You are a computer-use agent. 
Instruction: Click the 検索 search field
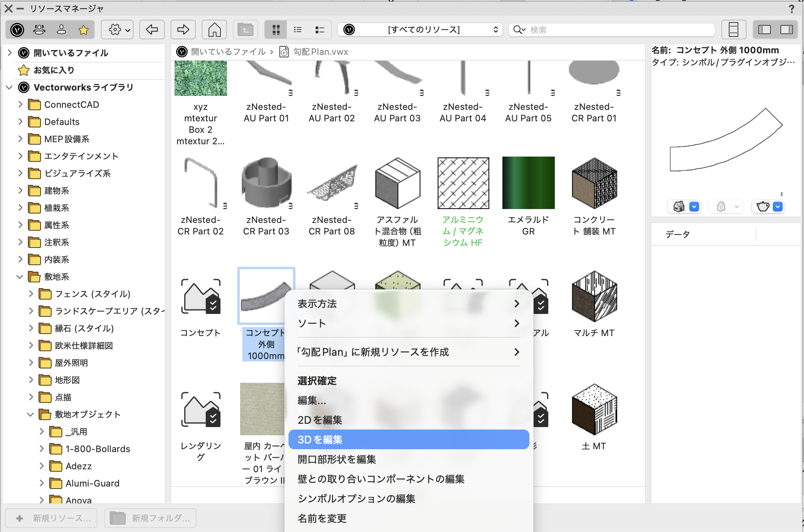[611, 30]
